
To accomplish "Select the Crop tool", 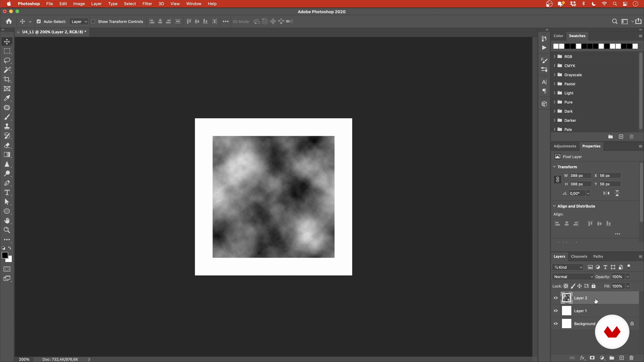I will click(7, 79).
